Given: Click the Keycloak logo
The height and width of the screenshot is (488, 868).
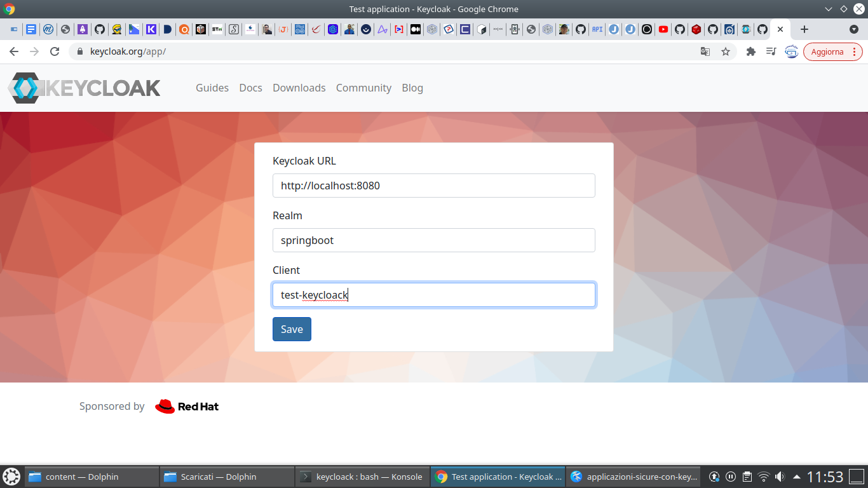Looking at the screenshot, I should [84, 88].
